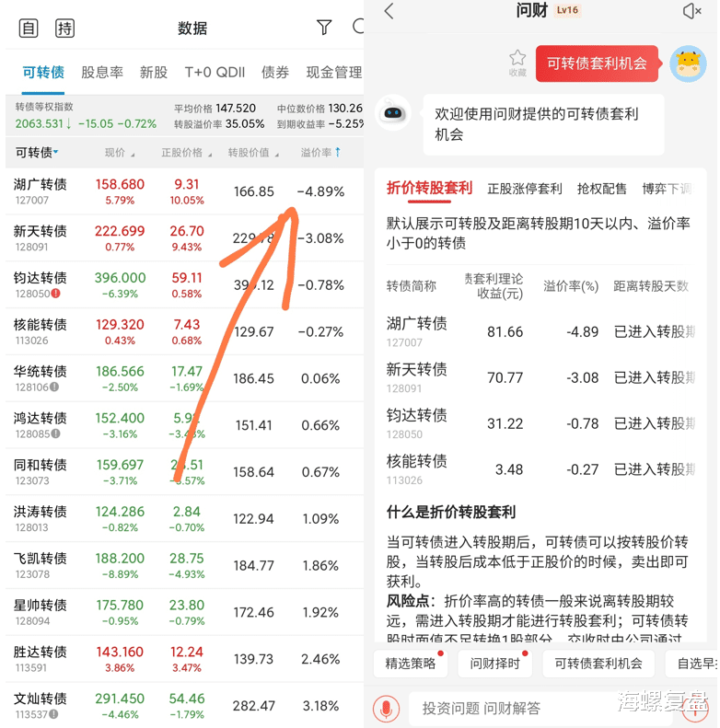Viewport: 720px width, 728px height.
Task: Tap the 问财择时 shortcut chip
Action: (495, 664)
